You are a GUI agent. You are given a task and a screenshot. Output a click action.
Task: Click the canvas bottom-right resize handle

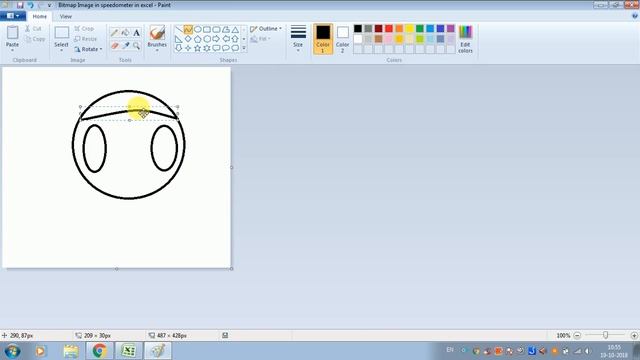pos(231,269)
